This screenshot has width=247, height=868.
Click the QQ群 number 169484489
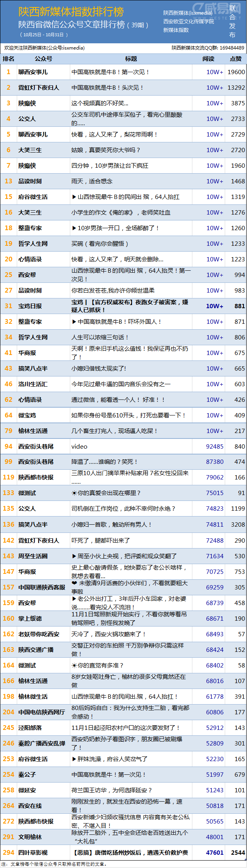(x=232, y=48)
